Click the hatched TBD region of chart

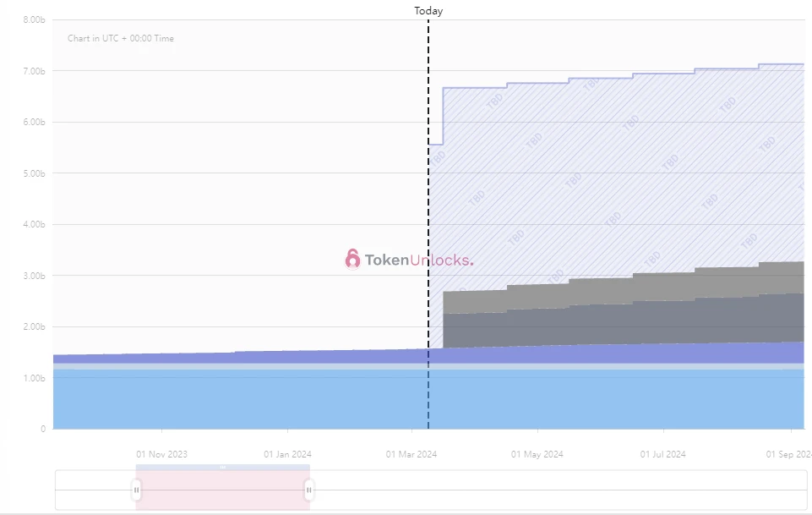[x=591, y=169]
